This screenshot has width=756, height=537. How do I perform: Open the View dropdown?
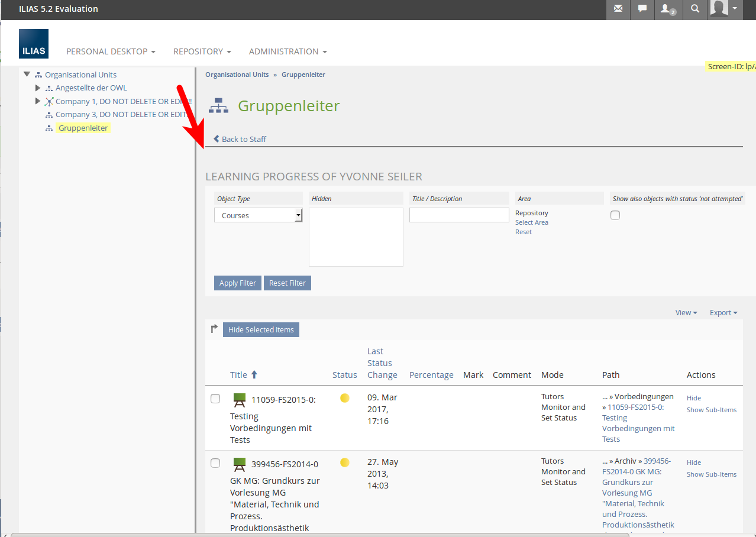686,312
